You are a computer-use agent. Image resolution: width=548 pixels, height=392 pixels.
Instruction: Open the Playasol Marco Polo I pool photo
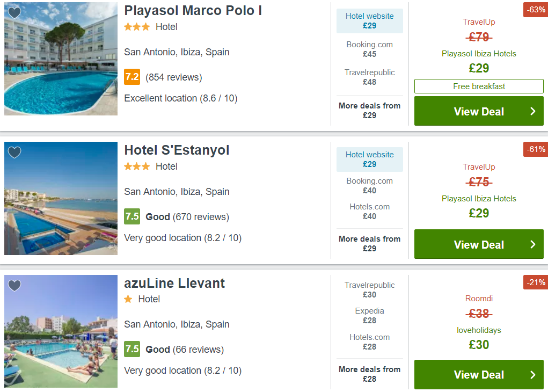tap(61, 59)
